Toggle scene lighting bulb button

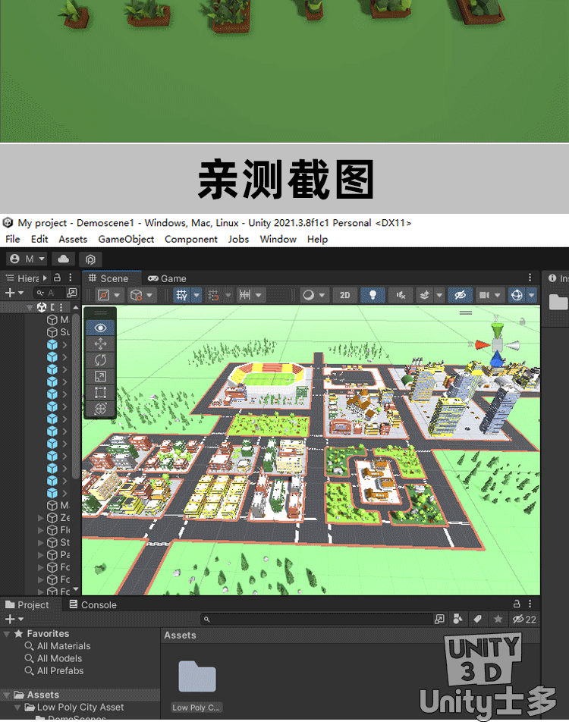(x=372, y=295)
